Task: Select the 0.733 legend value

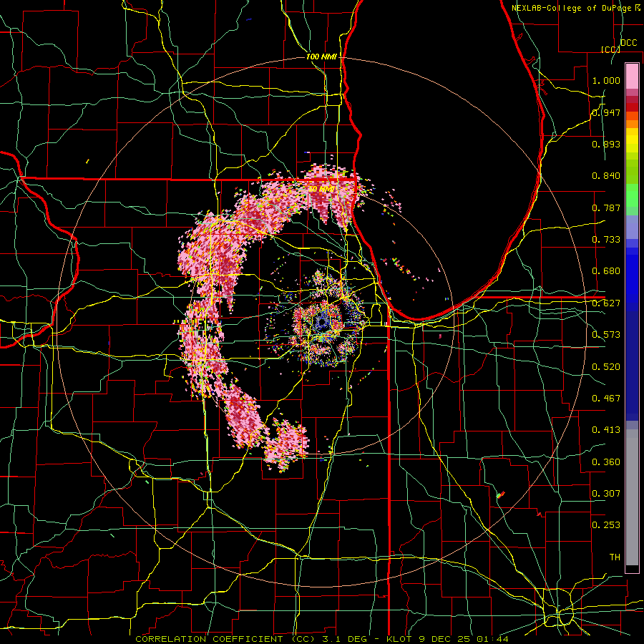Action: (x=606, y=240)
